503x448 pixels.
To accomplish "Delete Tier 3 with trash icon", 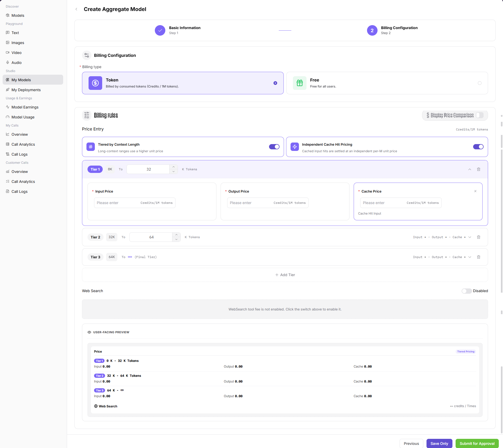I will pos(479,257).
